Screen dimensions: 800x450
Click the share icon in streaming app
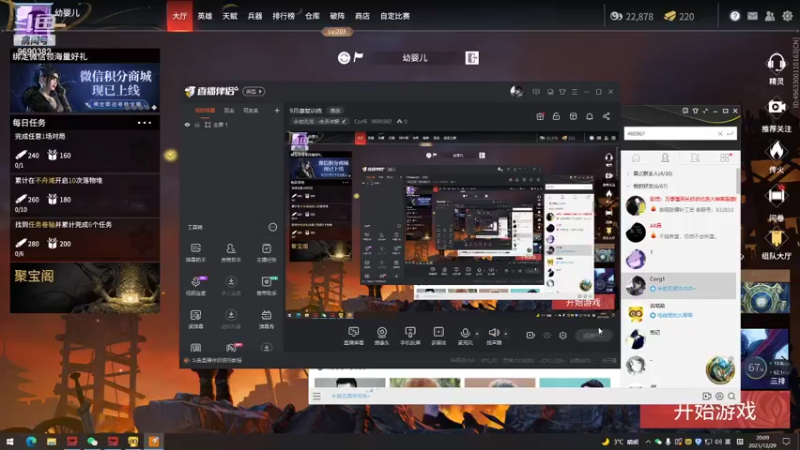pos(606,116)
